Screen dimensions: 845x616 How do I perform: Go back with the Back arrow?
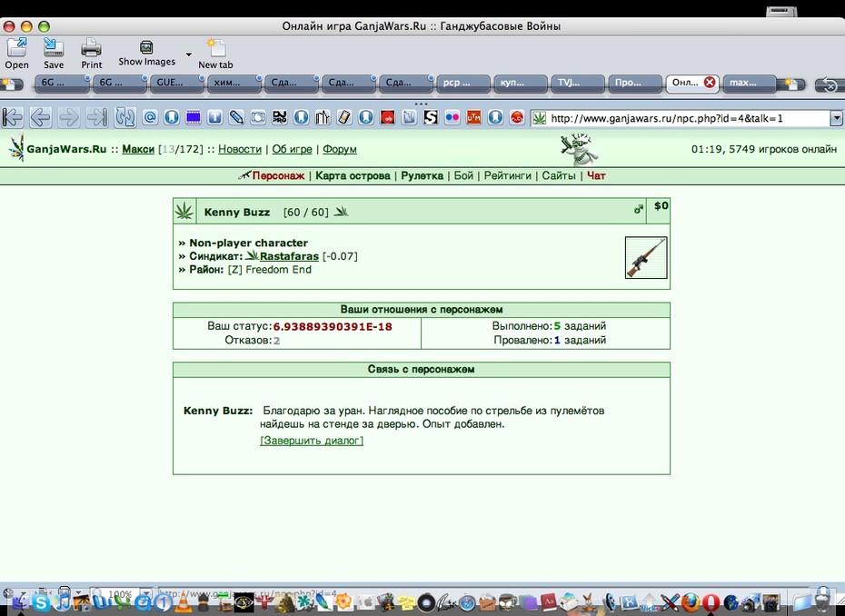click(40, 117)
